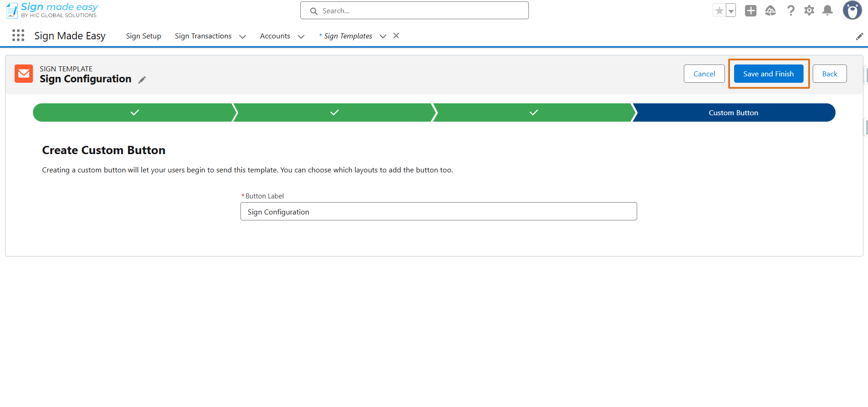Click the Button Label input field

point(439,211)
